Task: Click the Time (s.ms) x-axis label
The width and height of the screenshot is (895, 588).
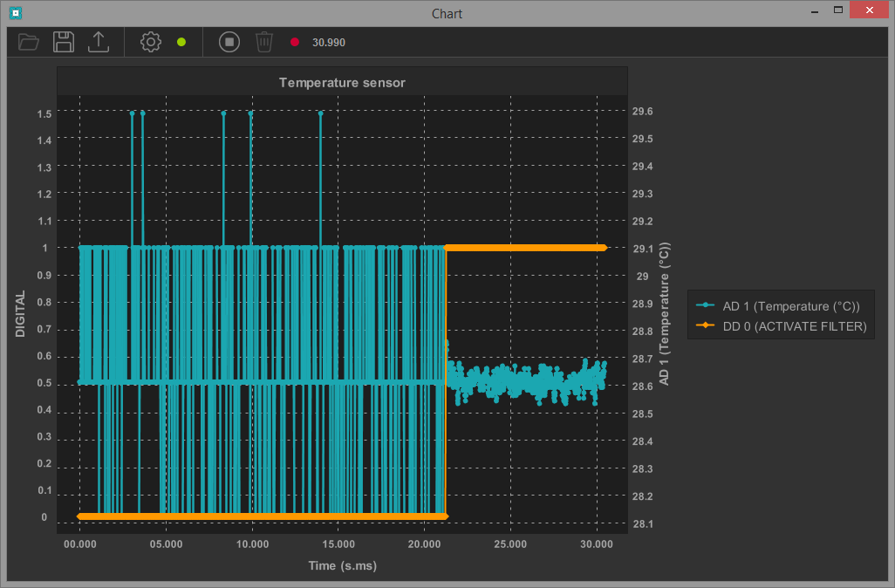Action: [342, 565]
